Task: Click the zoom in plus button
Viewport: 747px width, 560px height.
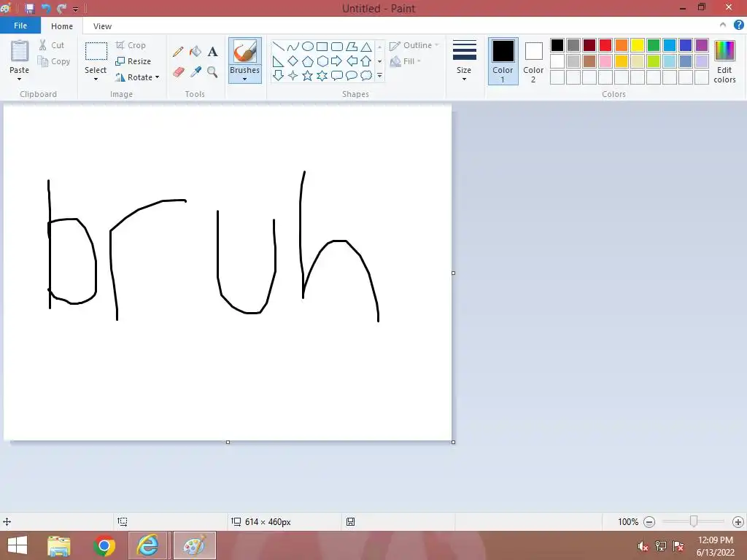Action: pyautogui.click(x=738, y=522)
